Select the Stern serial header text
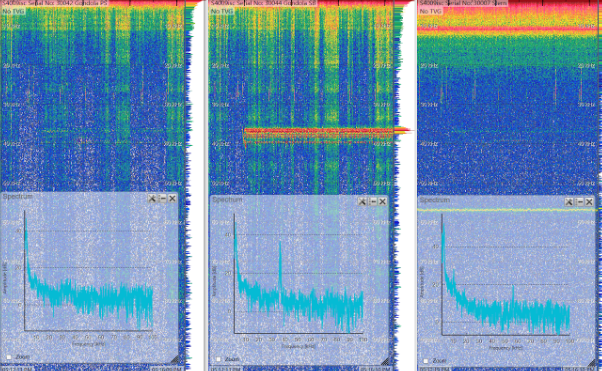This screenshot has height=371, width=602. tap(463, 3)
